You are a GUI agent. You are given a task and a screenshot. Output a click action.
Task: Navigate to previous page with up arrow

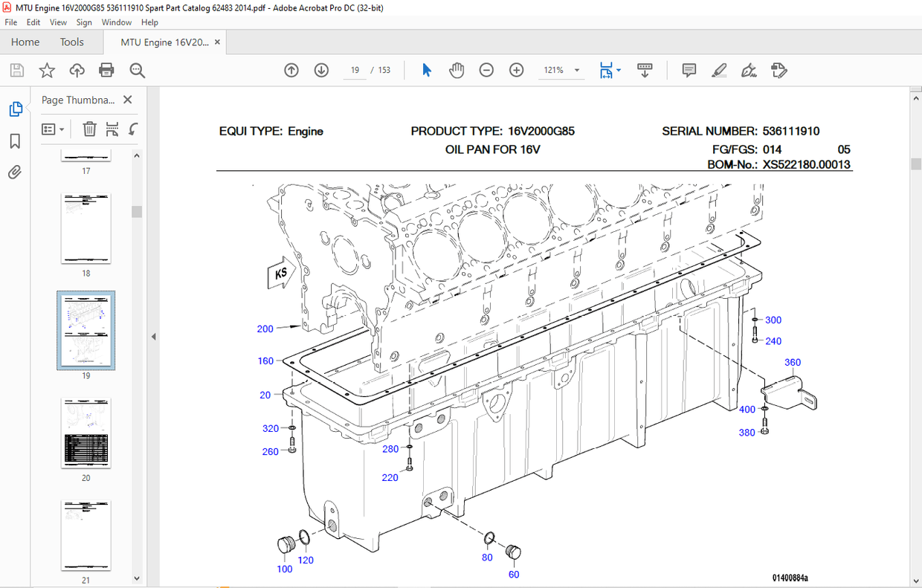(291, 70)
